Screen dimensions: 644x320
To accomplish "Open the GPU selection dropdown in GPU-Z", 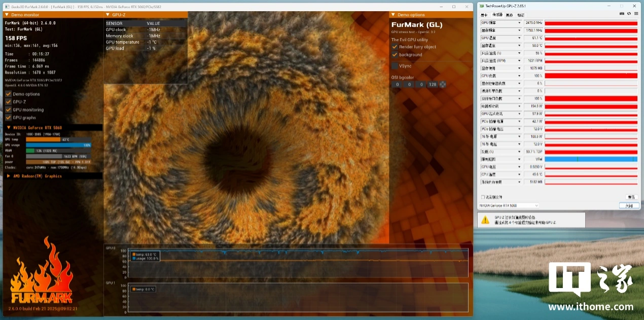I will [x=508, y=205].
